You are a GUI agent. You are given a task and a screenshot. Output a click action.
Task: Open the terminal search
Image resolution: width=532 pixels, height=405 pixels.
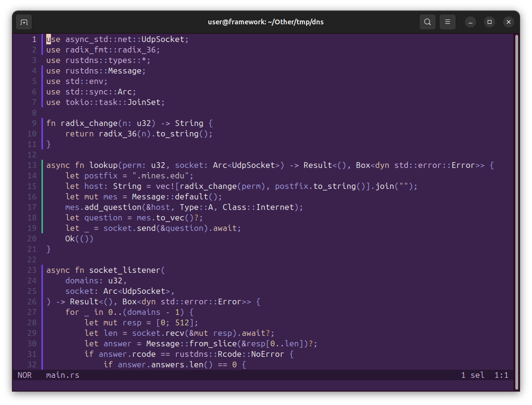click(x=428, y=22)
